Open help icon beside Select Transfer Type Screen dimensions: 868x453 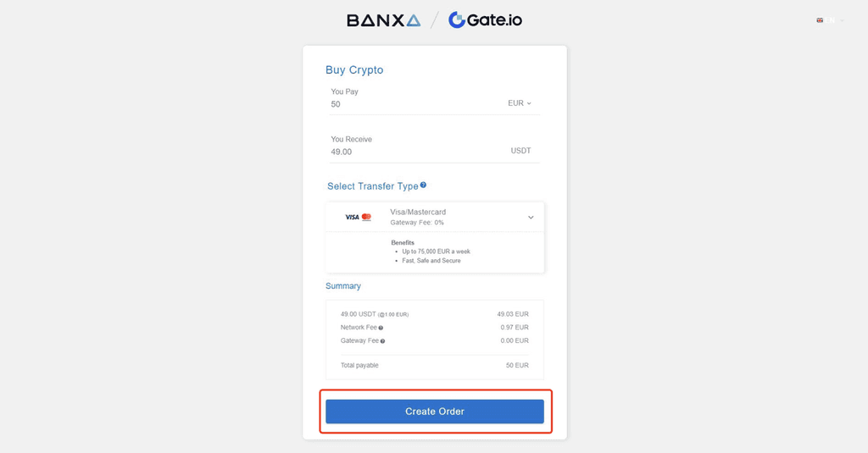423,185
